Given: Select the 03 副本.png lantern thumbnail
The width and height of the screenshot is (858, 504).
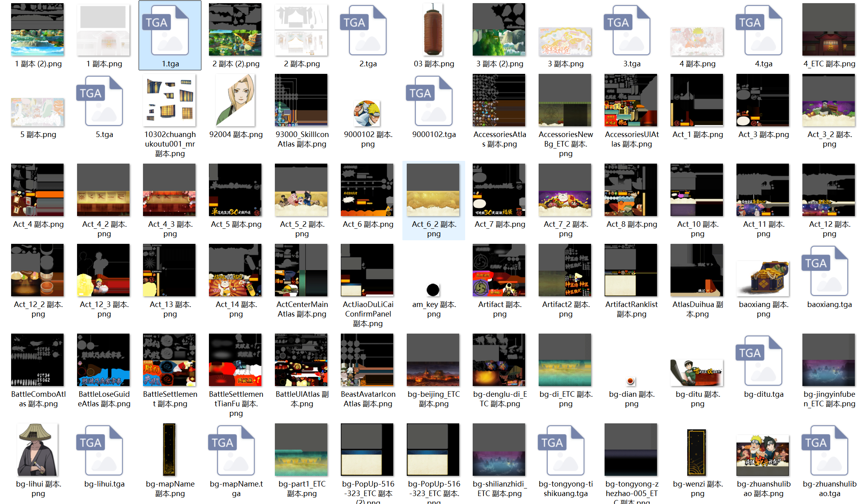Looking at the screenshot, I should click(x=433, y=29).
